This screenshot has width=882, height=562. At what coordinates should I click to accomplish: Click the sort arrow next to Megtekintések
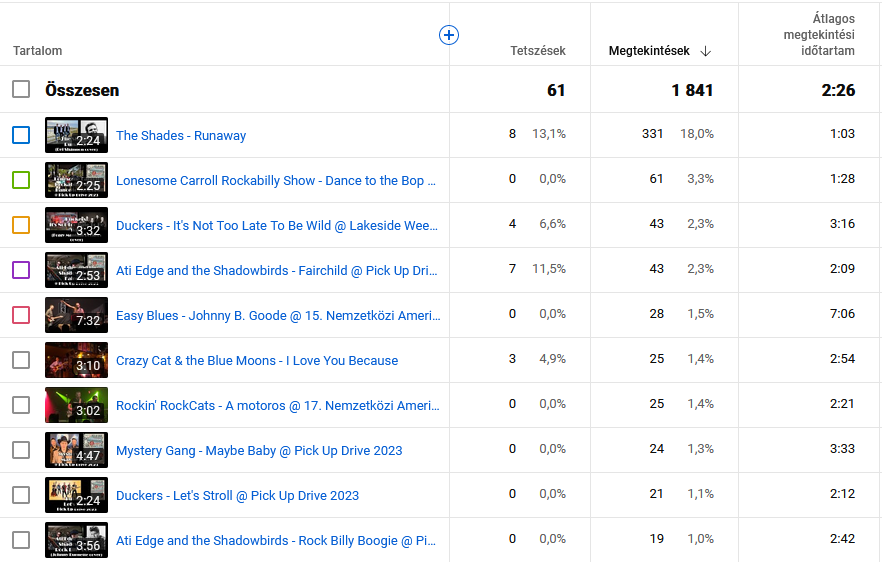point(705,51)
